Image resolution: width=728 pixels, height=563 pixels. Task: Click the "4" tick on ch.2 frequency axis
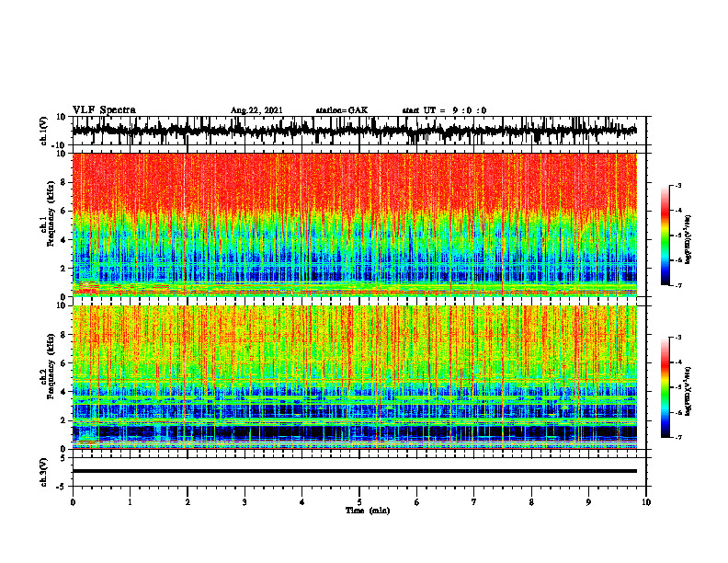63,392
